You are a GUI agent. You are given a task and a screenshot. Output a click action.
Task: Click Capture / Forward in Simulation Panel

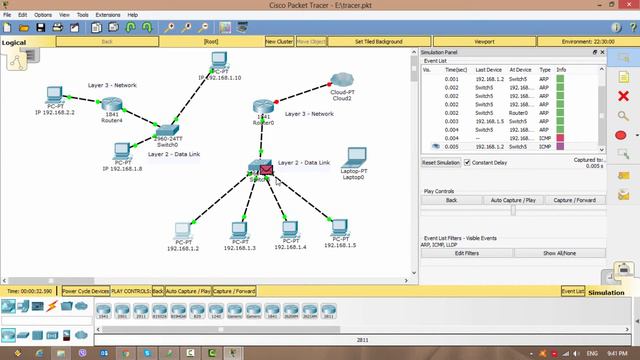click(x=574, y=200)
